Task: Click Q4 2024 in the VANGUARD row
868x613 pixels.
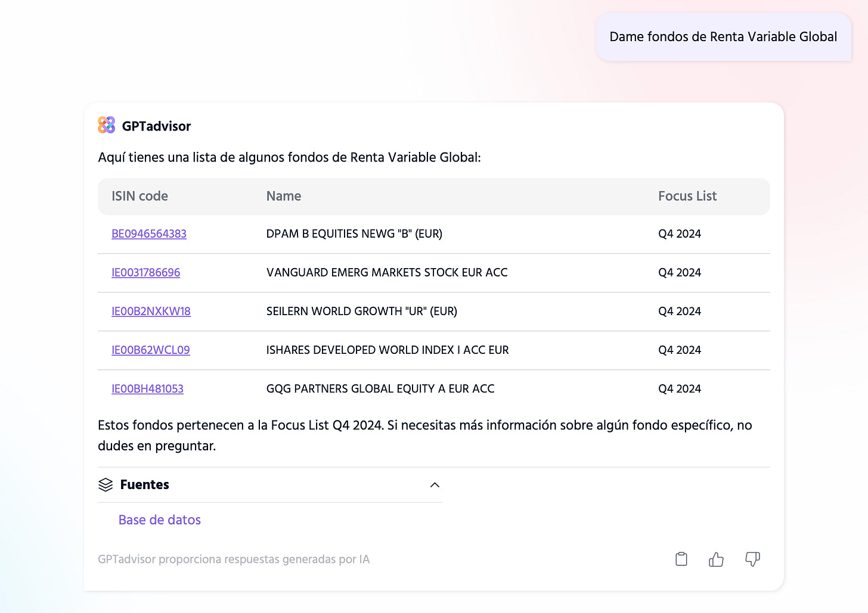Action: (680, 272)
